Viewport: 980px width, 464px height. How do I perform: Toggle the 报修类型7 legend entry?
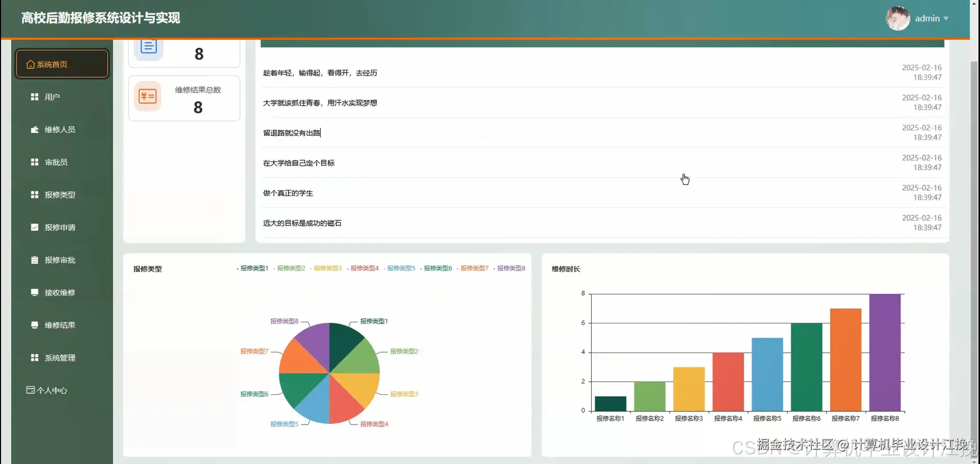click(473, 268)
